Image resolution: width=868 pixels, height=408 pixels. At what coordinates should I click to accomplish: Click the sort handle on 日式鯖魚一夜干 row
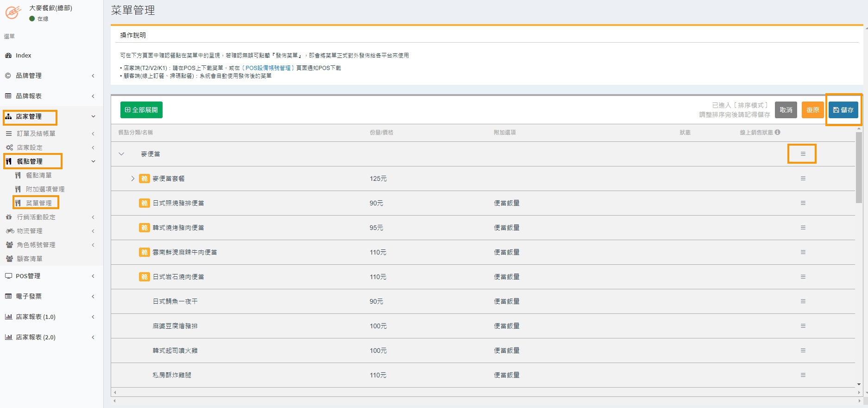pos(803,301)
